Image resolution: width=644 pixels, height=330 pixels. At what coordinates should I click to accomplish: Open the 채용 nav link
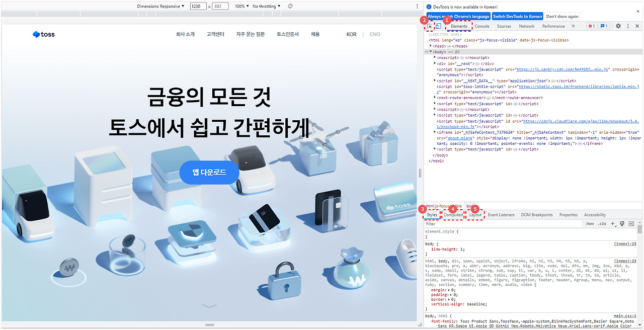coord(315,34)
